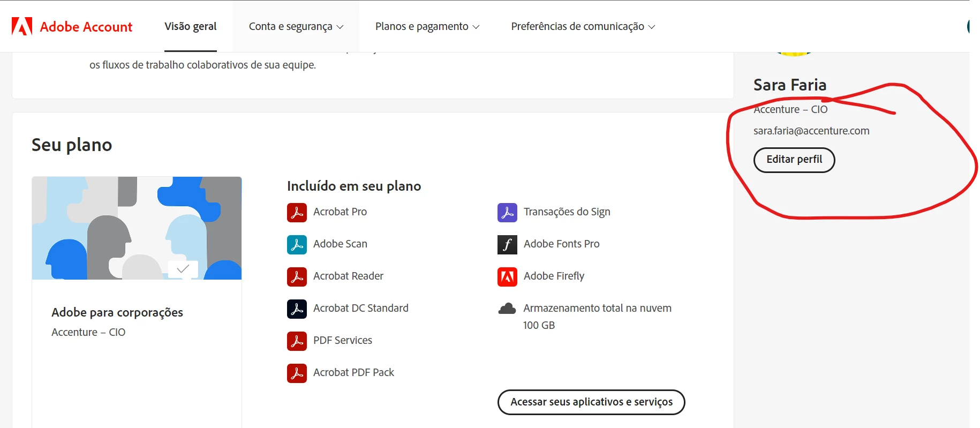Switch to the Visão geral tab
The width and height of the screenshot is (980, 428).
click(x=191, y=26)
